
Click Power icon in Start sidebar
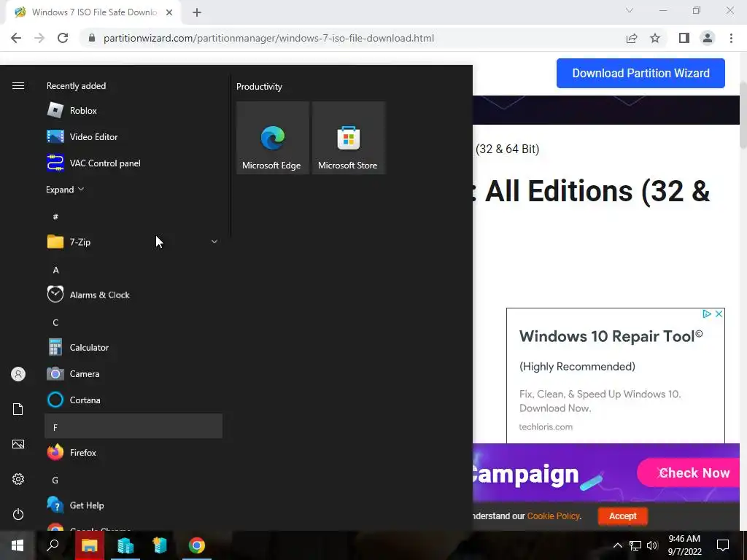click(18, 514)
